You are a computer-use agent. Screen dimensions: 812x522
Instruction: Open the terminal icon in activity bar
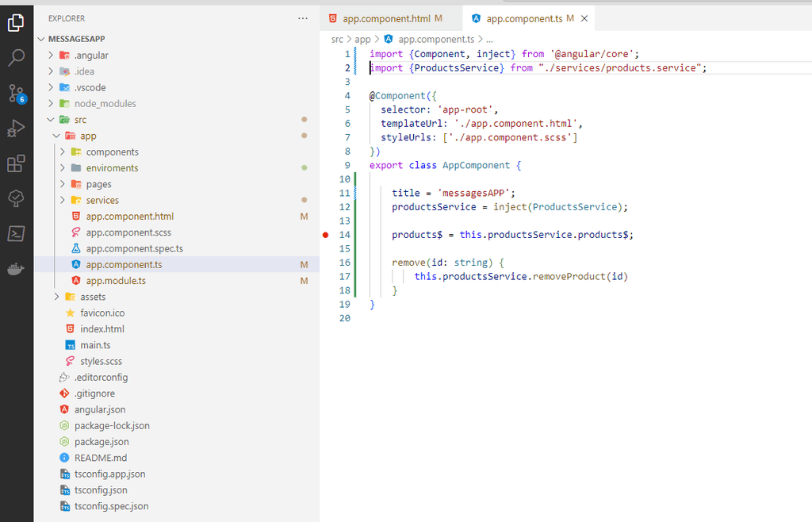coord(16,233)
